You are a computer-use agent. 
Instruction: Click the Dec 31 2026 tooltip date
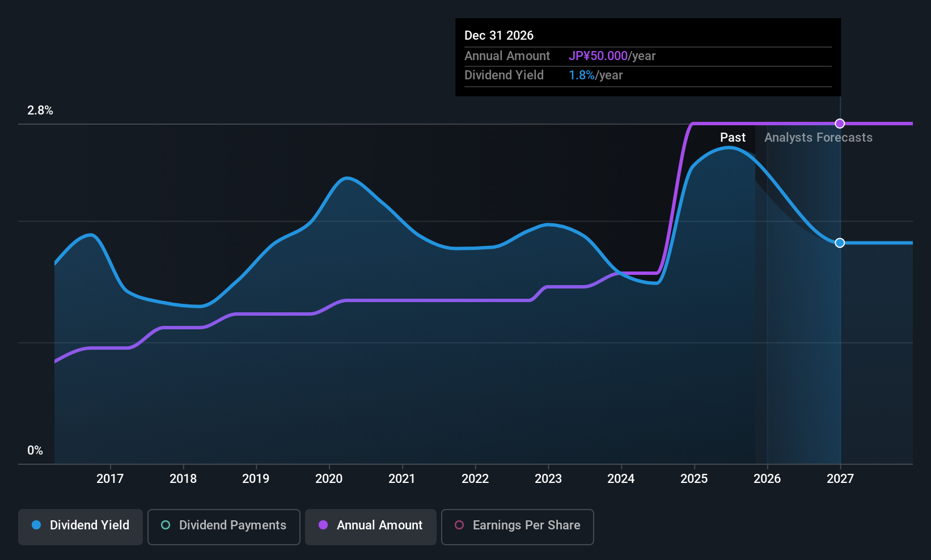coord(499,36)
